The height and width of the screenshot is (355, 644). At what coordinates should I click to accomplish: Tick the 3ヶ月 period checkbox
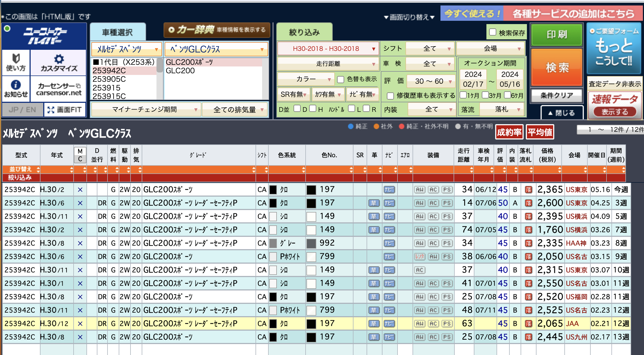point(485,95)
